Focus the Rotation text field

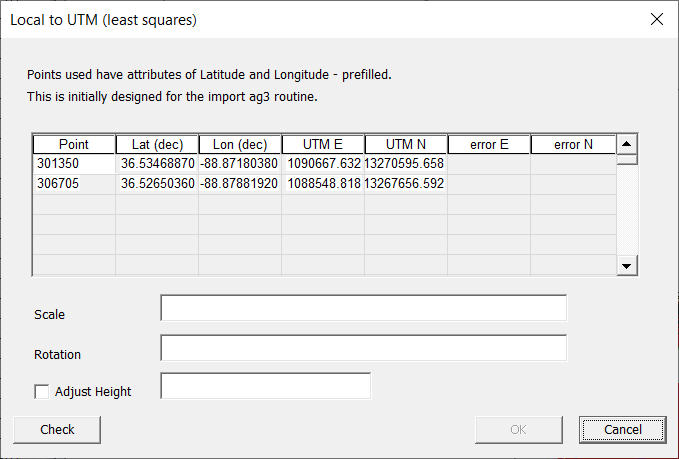click(x=363, y=348)
